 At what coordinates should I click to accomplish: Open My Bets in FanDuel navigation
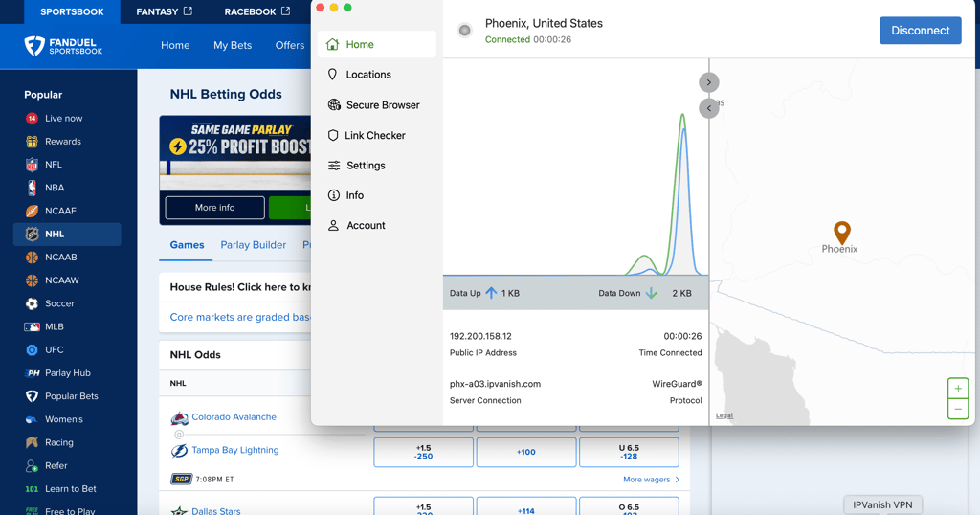pyautogui.click(x=233, y=45)
